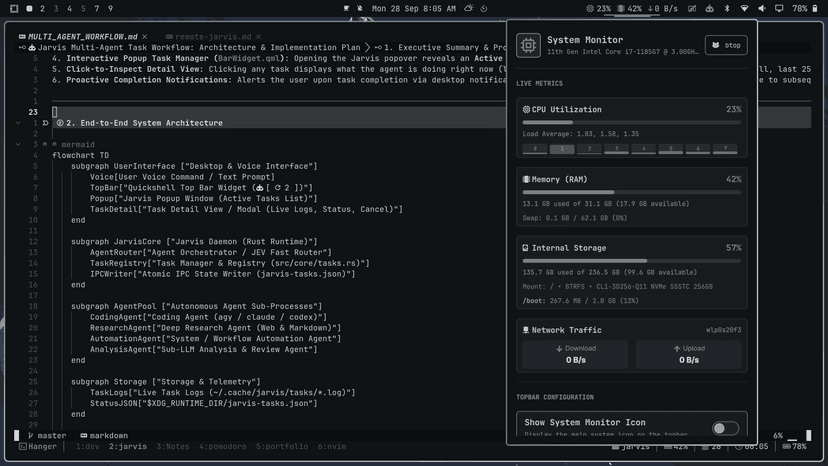The height and width of the screenshot is (466, 828).
Task: Select CPU core 0 block
Action: pyautogui.click(x=535, y=149)
